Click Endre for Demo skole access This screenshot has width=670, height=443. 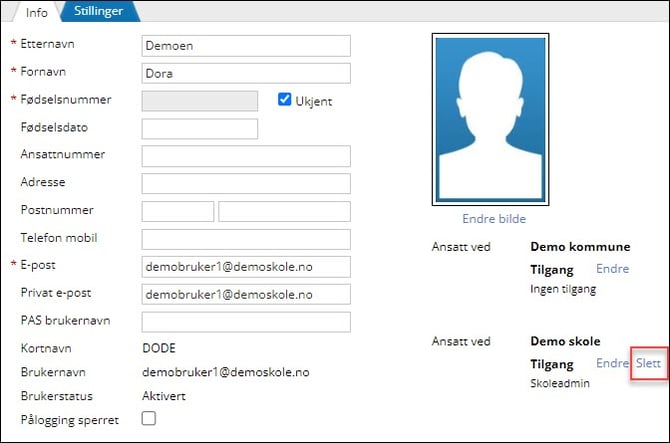coord(612,364)
